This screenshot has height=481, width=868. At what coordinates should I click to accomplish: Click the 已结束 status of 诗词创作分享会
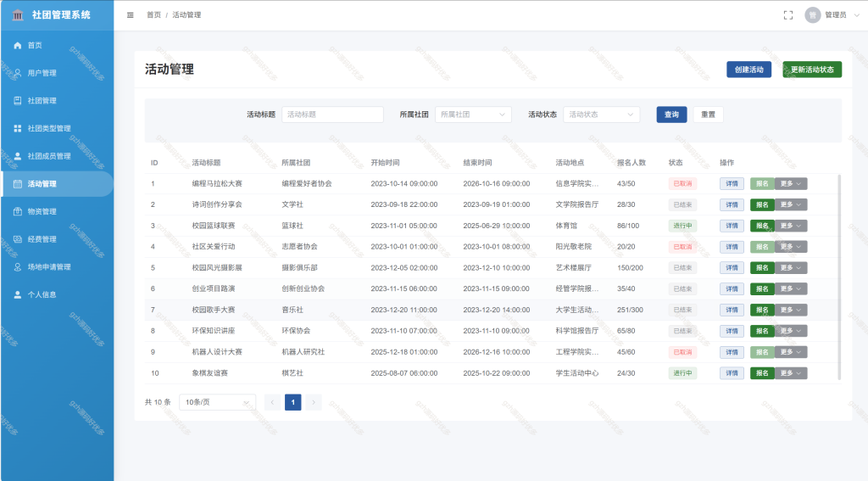click(x=682, y=205)
